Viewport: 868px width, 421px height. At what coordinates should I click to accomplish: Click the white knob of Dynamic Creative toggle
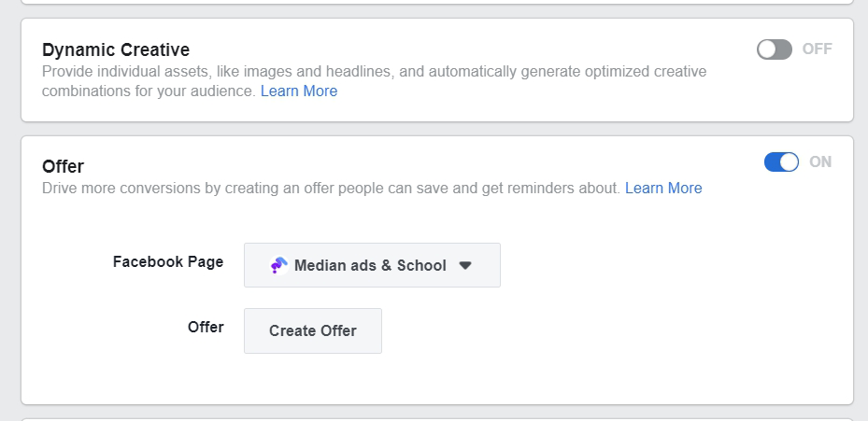767,49
